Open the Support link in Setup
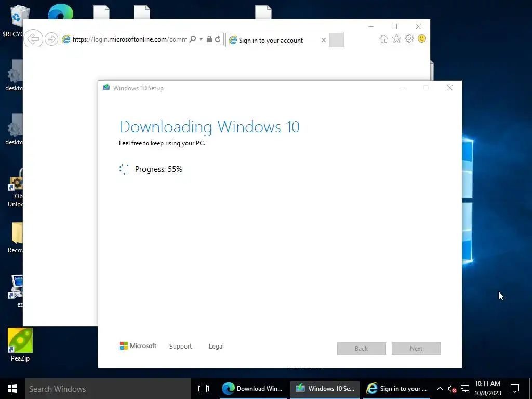 point(180,347)
